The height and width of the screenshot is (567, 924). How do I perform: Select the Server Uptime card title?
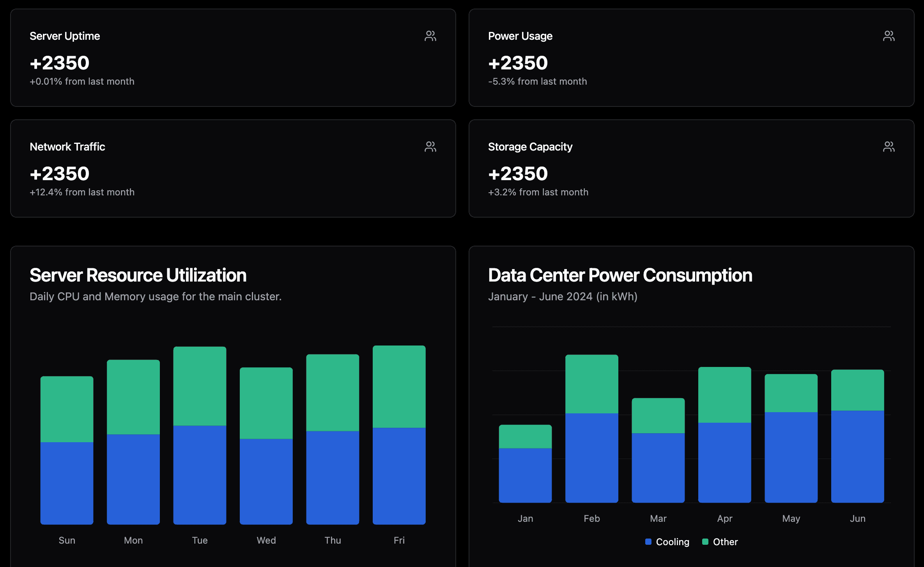(65, 36)
